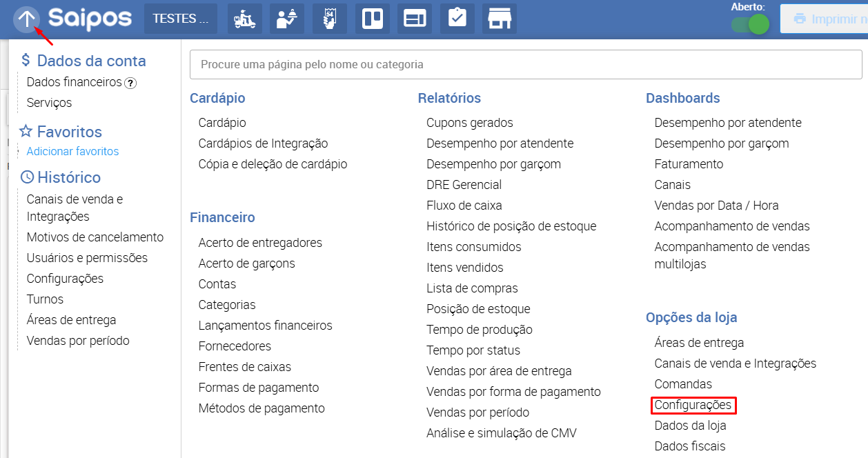Open Análise e simulação de CMV
This screenshot has height=458, width=868.
[502, 433]
